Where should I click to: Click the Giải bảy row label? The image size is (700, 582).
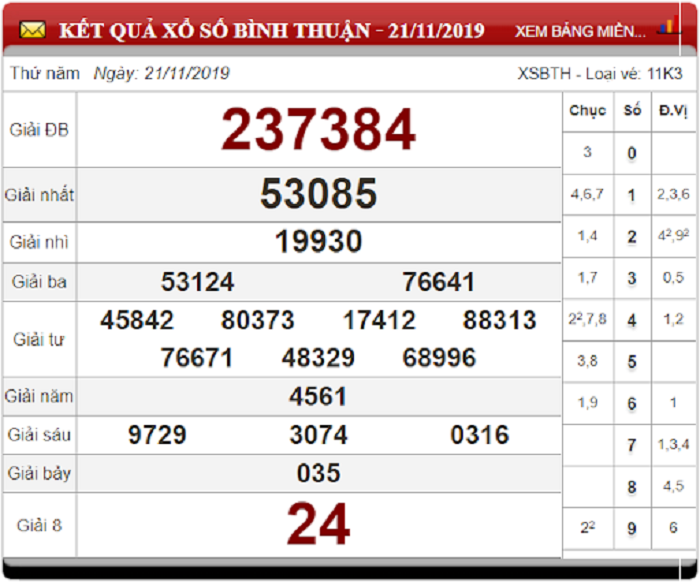pos(39,474)
